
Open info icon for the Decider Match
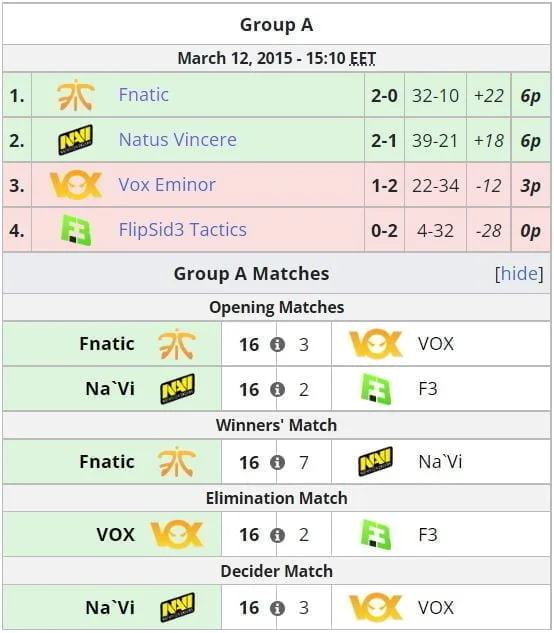(x=277, y=608)
